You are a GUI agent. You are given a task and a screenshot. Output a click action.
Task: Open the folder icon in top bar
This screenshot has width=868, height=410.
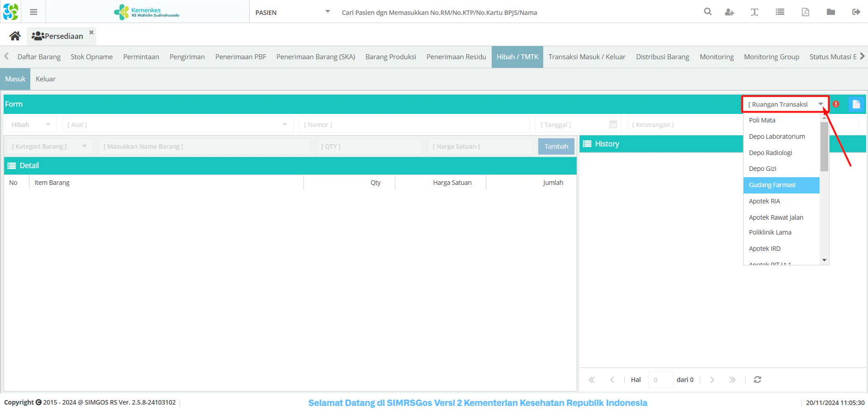831,12
